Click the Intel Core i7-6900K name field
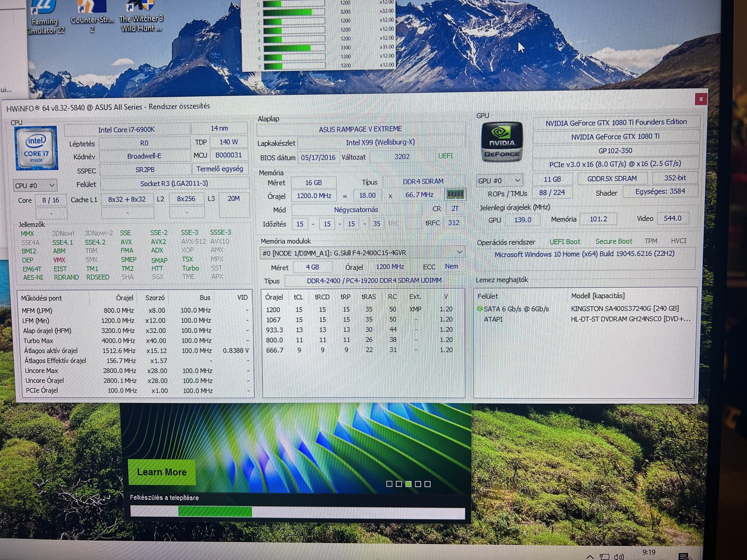Screen dimensions: 747x560 [x=126, y=130]
